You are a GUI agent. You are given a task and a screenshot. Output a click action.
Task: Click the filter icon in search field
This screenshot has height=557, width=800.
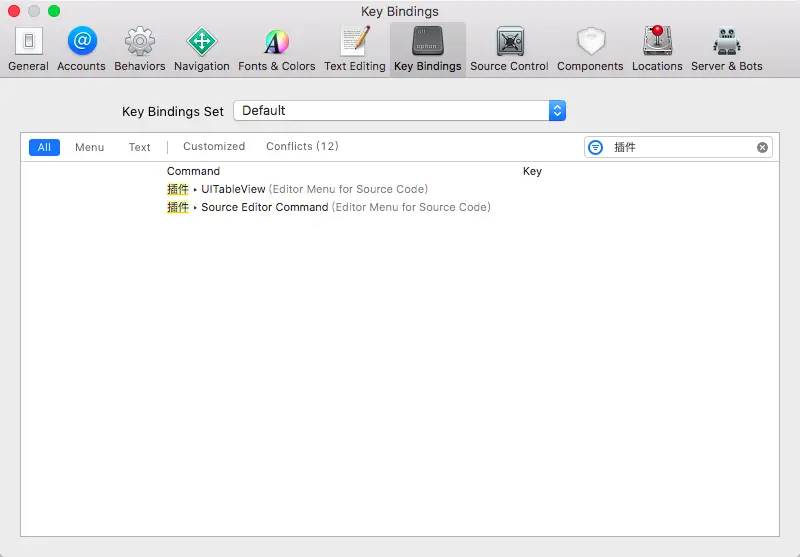[x=595, y=147]
